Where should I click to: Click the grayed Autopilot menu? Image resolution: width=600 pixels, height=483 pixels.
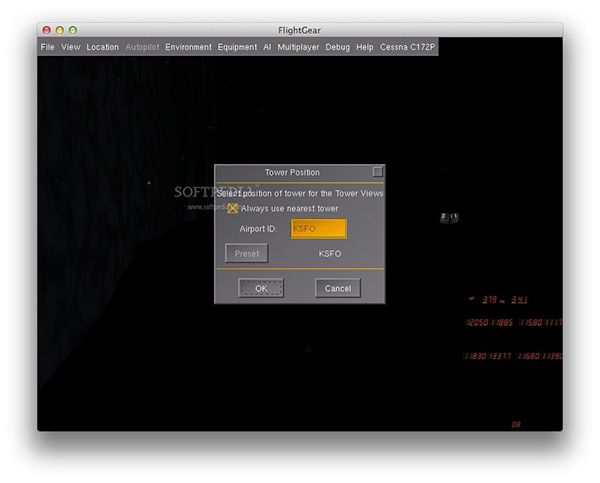pyautogui.click(x=142, y=47)
